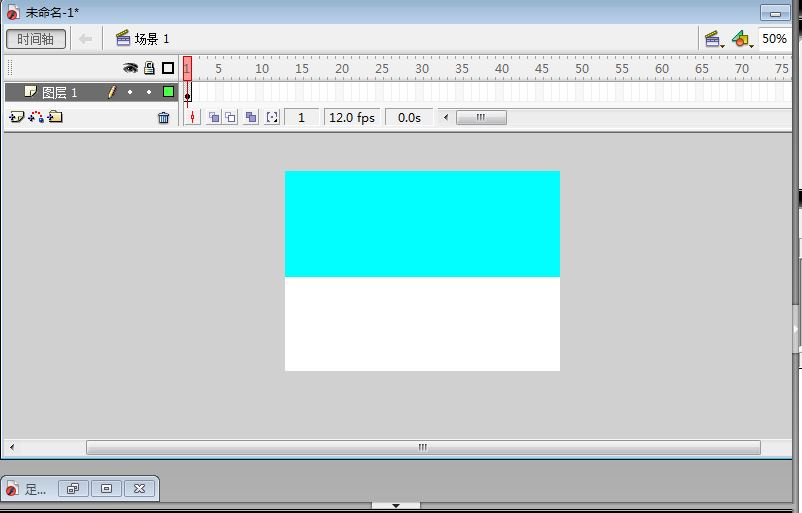Click the white area of the stage
The width and height of the screenshot is (802, 513).
pyautogui.click(x=422, y=324)
